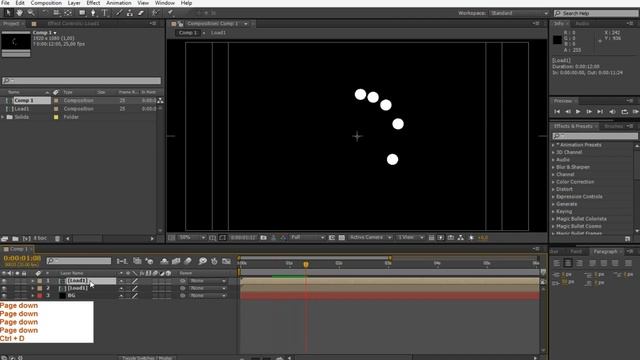
Task: Select the Rotation tool
Action: [x=45, y=13]
